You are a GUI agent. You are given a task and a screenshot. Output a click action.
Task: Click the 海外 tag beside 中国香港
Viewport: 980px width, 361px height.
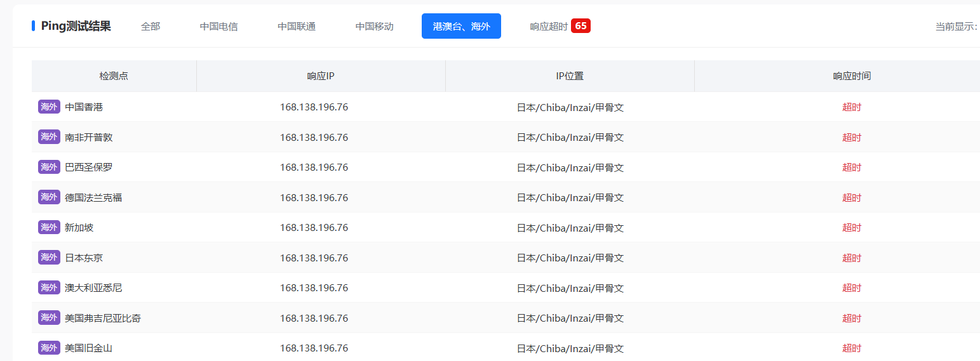(x=49, y=107)
